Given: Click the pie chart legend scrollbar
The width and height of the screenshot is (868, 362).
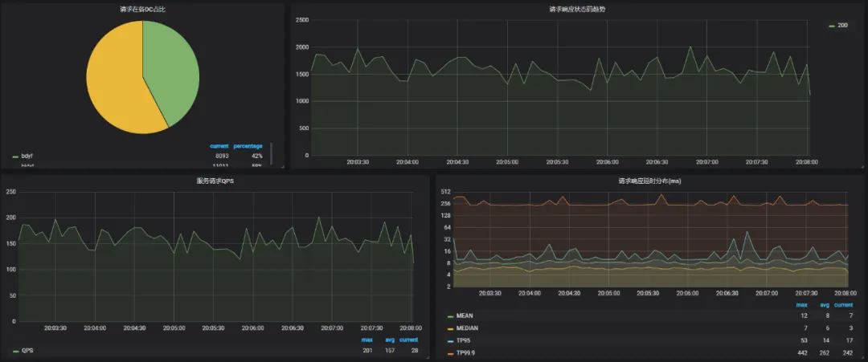Looking at the screenshot, I should pos(272,153).
